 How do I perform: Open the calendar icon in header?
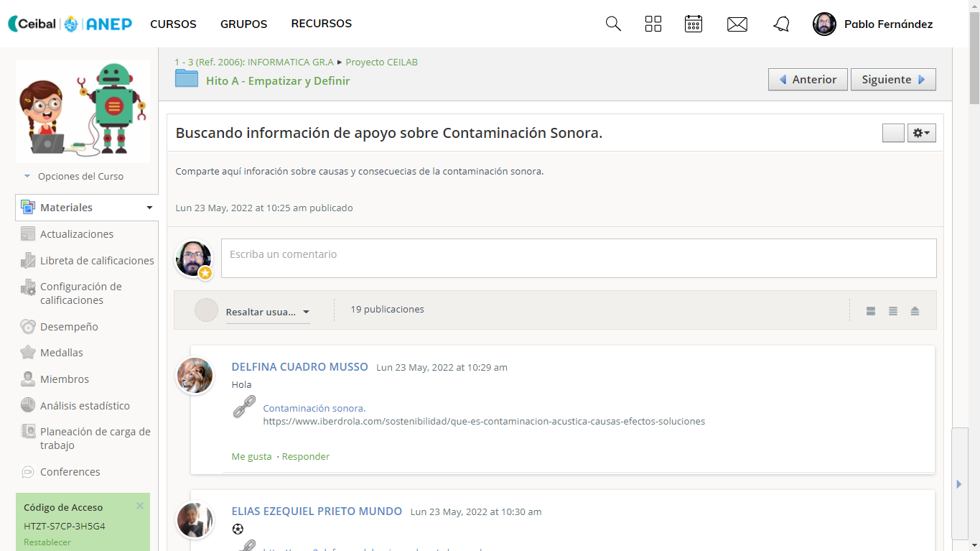coord(693,24)
